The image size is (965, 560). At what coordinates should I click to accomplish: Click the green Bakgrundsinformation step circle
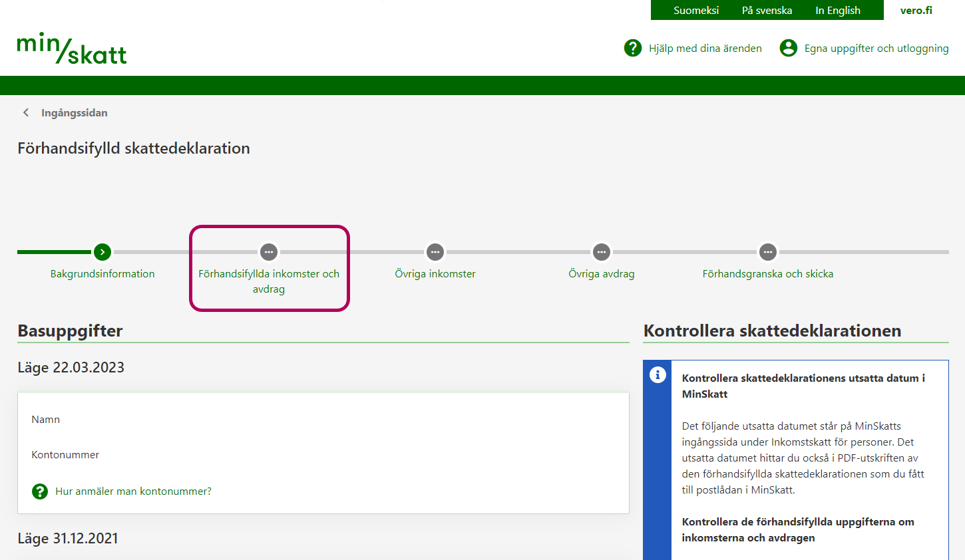[x=102, y=252]
